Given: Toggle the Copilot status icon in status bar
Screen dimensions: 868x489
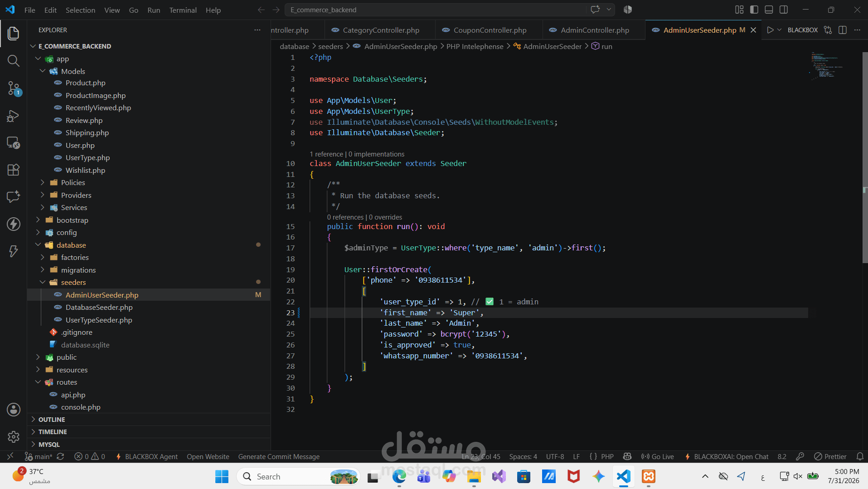Looking at the screenshot, I should click(627, 456).
